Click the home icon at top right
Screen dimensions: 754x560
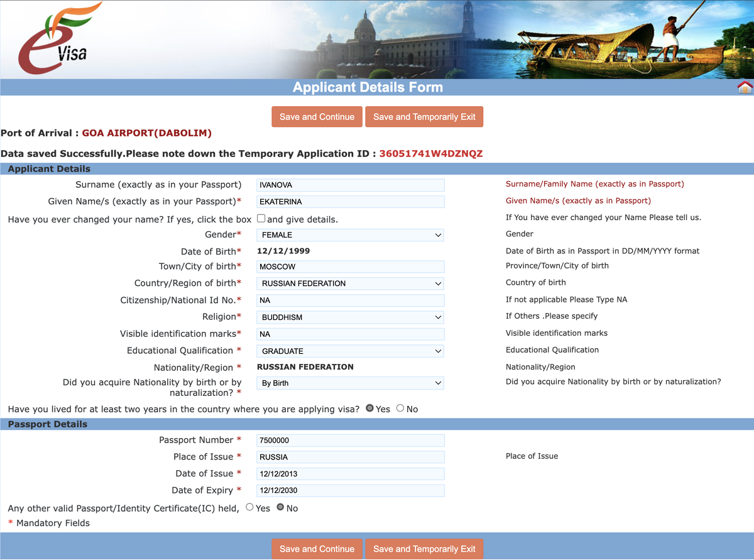[745, 87]
